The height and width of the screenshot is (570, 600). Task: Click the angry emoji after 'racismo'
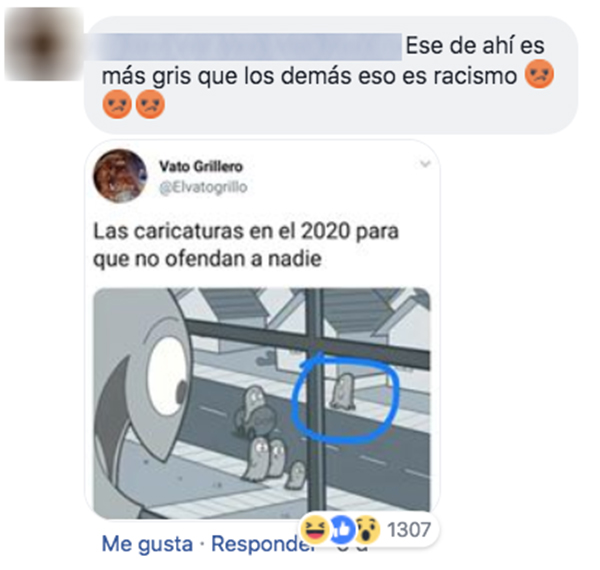pyautogui.click(x=539, y=74)
